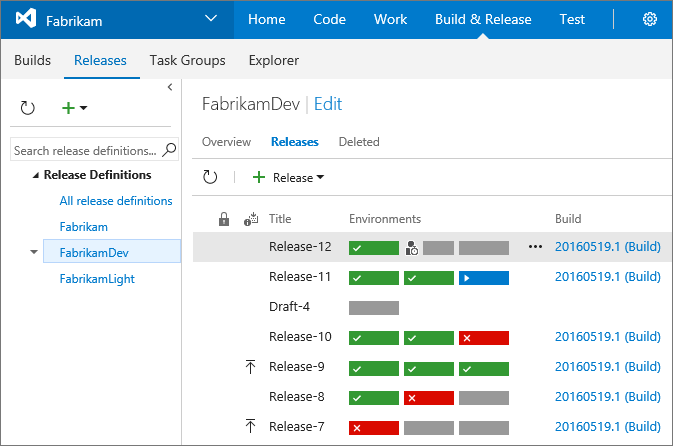Refresh the releases list in main pane
Screen dimensions: 673x446
pyautogui.click(x=210, y=177)
